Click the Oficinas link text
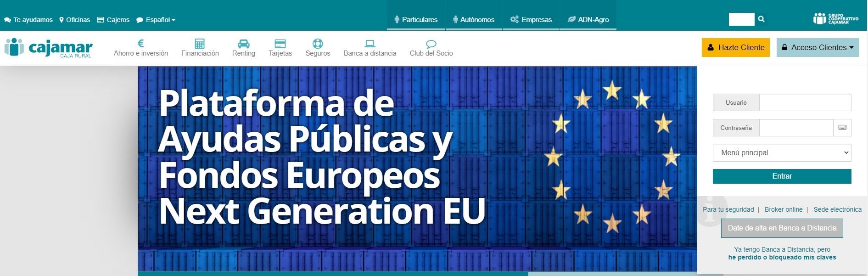This screenshot has width=868, height=276. tap(78, 20)
